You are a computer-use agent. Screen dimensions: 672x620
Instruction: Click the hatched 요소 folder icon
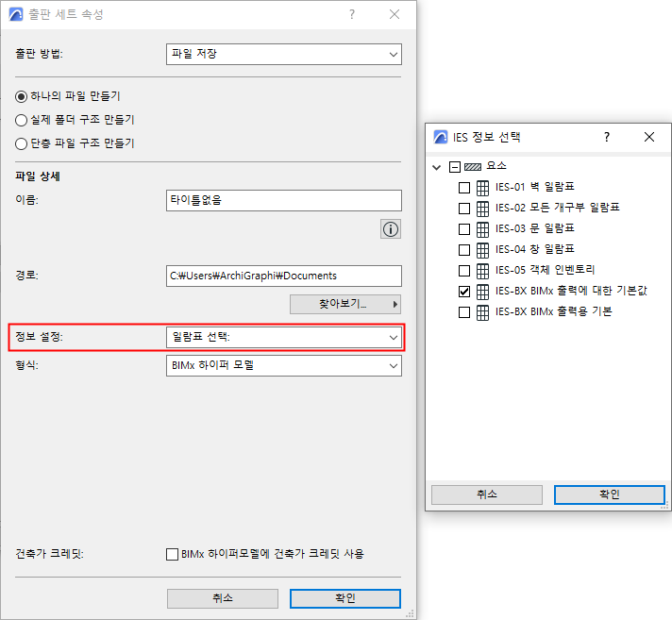coord(473,167)
